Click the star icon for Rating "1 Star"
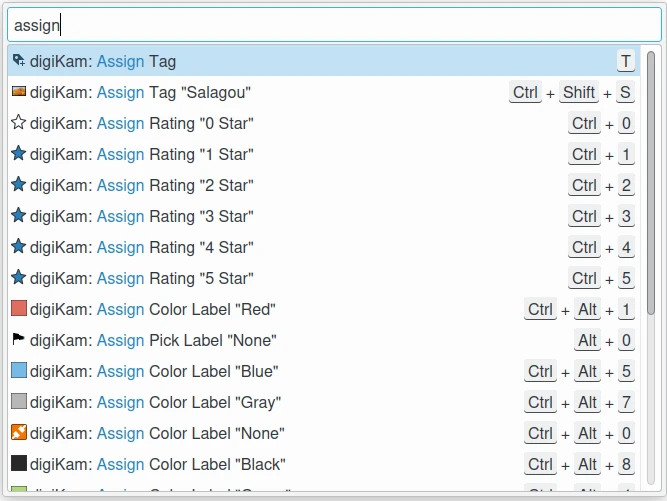 [x=18, y=154]
